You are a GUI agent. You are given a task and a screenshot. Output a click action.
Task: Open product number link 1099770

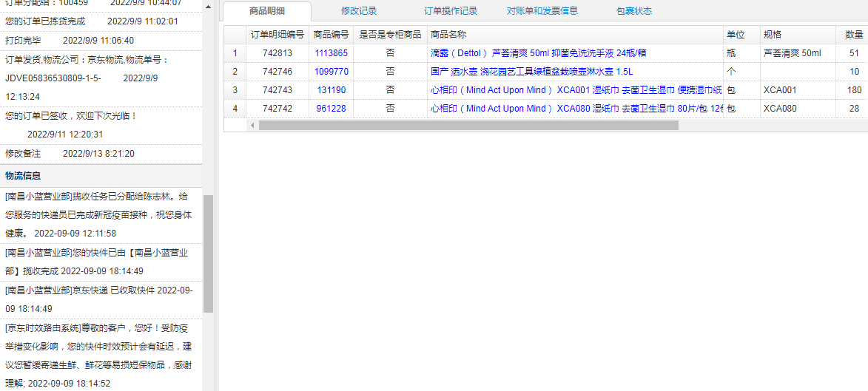pos(331,72)
